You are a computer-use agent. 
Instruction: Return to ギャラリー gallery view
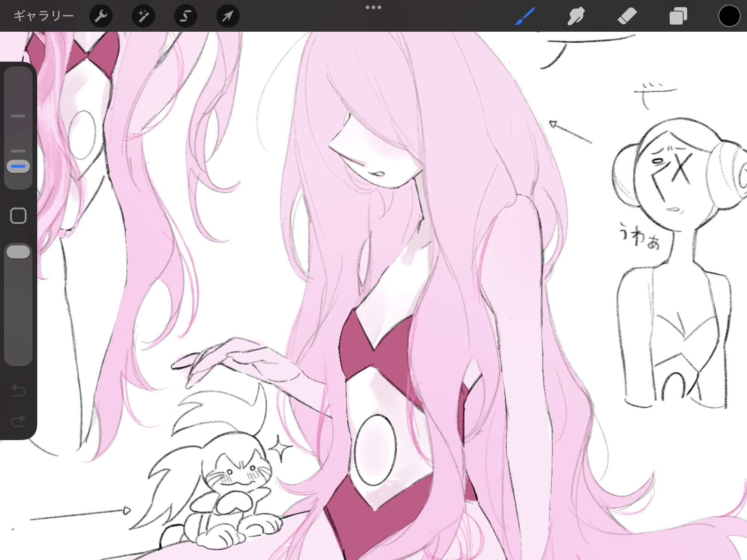pos(44,16)
